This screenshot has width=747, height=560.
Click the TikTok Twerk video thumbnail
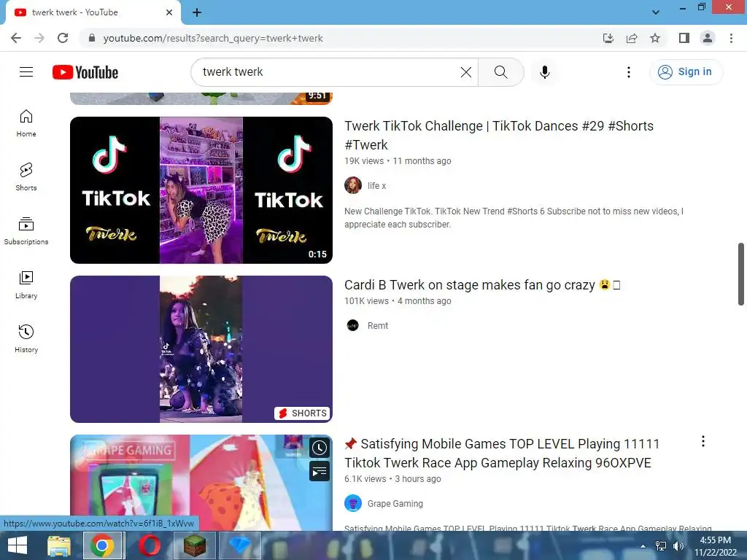click(201, 190)
